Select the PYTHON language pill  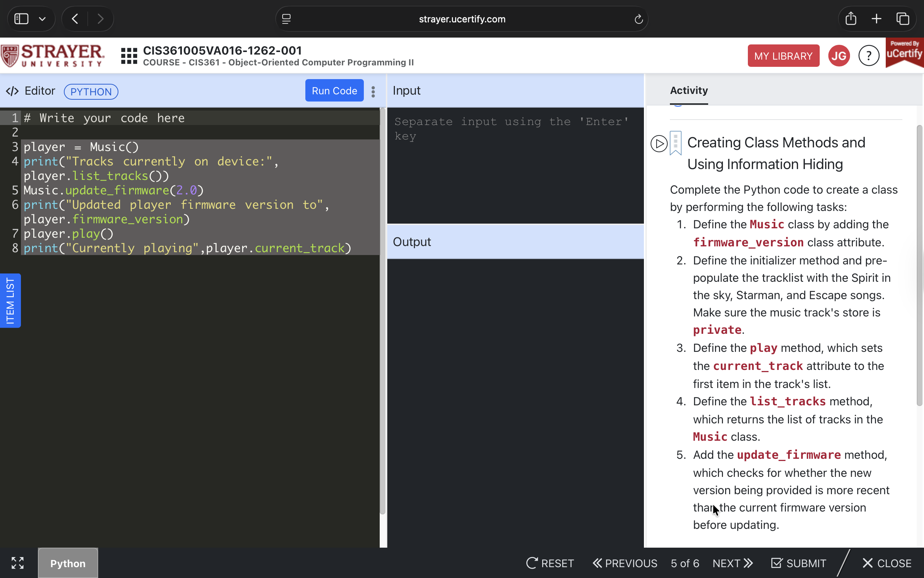[x=91, y=91]
